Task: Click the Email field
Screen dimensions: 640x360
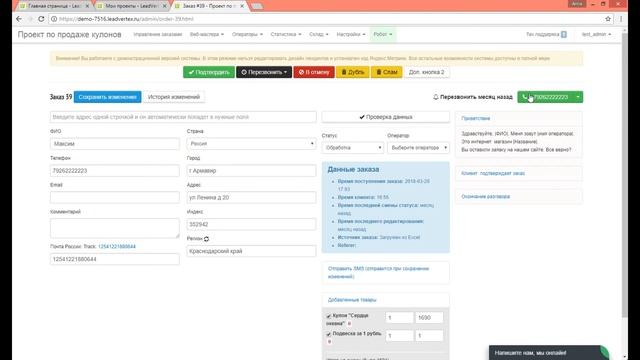Action: (115, 198)
